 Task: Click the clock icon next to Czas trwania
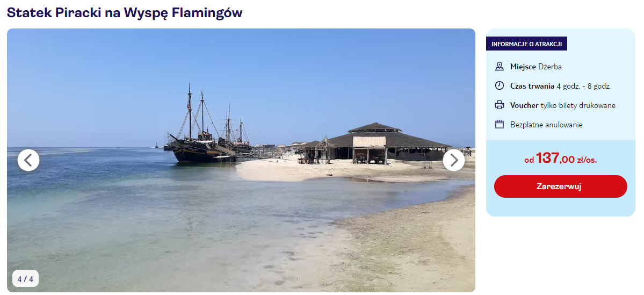499,86
